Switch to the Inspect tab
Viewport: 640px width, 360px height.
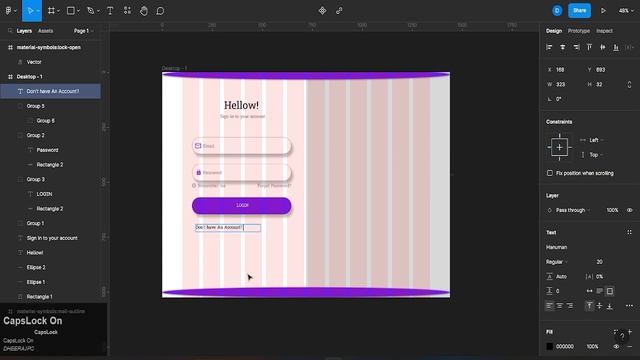[604, 31]
